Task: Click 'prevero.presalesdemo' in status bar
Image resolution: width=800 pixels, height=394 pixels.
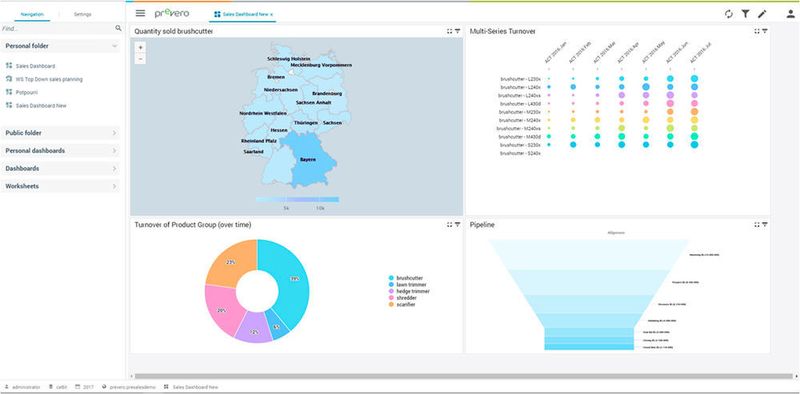Action: coord(132,387)
